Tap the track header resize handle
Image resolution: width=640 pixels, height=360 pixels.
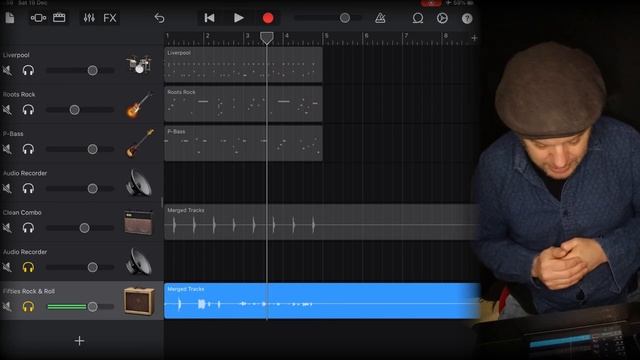coord(162,202)
